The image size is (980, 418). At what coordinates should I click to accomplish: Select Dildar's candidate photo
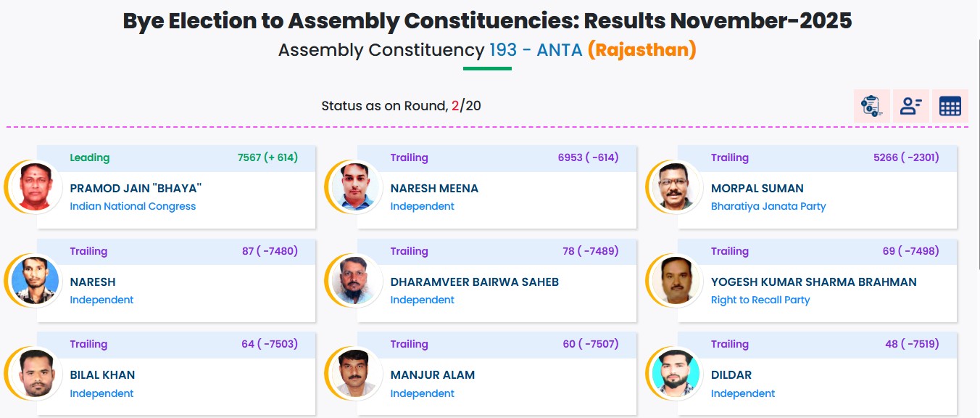(677, 373)
